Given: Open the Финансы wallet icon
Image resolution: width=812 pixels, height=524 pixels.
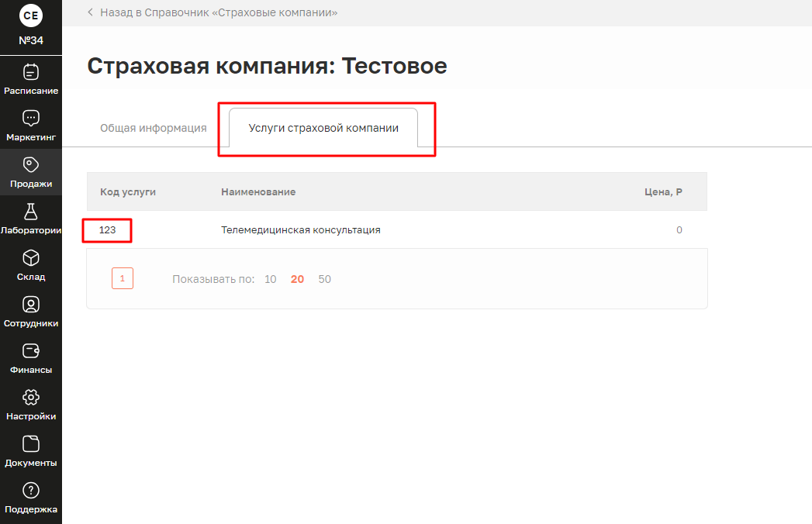Looking at the screenshot, I should coord(30,351).
